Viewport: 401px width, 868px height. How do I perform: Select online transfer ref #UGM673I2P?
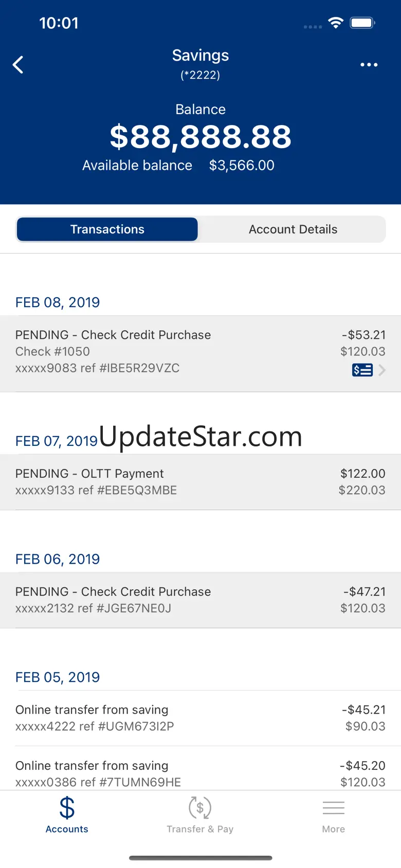(200, 718)
